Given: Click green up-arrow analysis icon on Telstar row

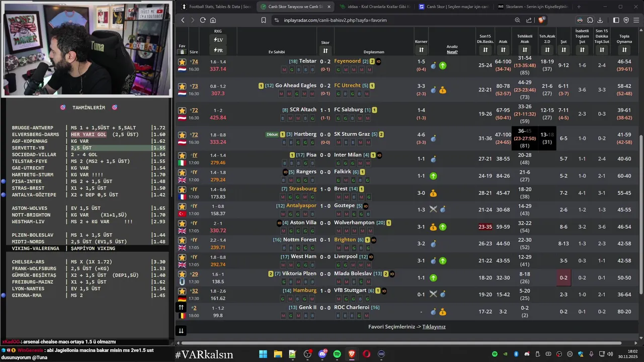Looking at the screenshot, I should pyautogui.click(x=443, y=65).
